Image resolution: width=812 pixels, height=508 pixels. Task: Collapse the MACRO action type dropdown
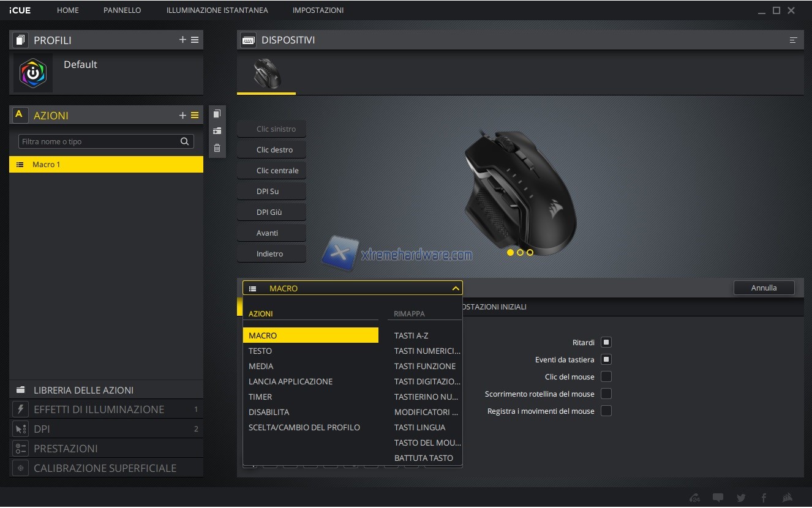coord(455,288)
